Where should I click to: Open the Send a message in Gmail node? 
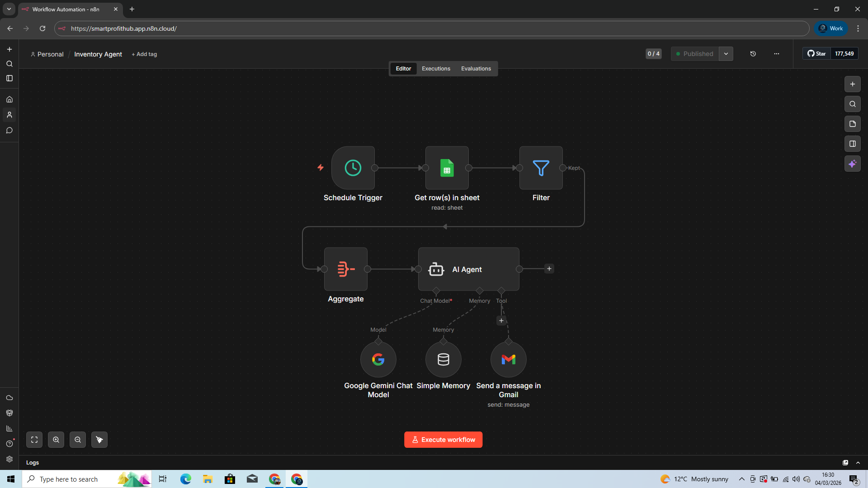pyautogui.click(x=508, y=359)
